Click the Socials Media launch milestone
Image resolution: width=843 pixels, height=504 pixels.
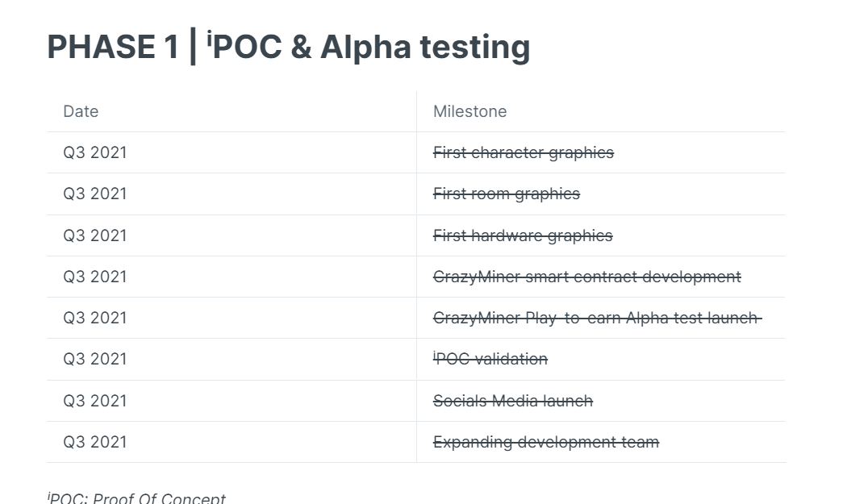coord(512,401)
